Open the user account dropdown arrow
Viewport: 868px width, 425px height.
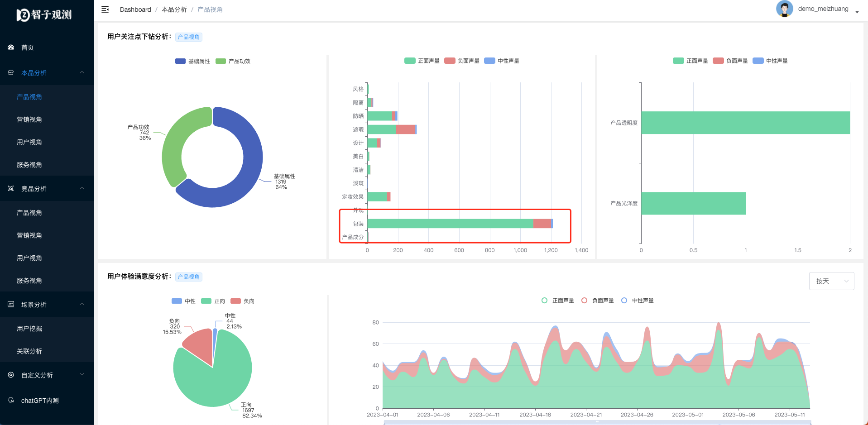(857, 12)
